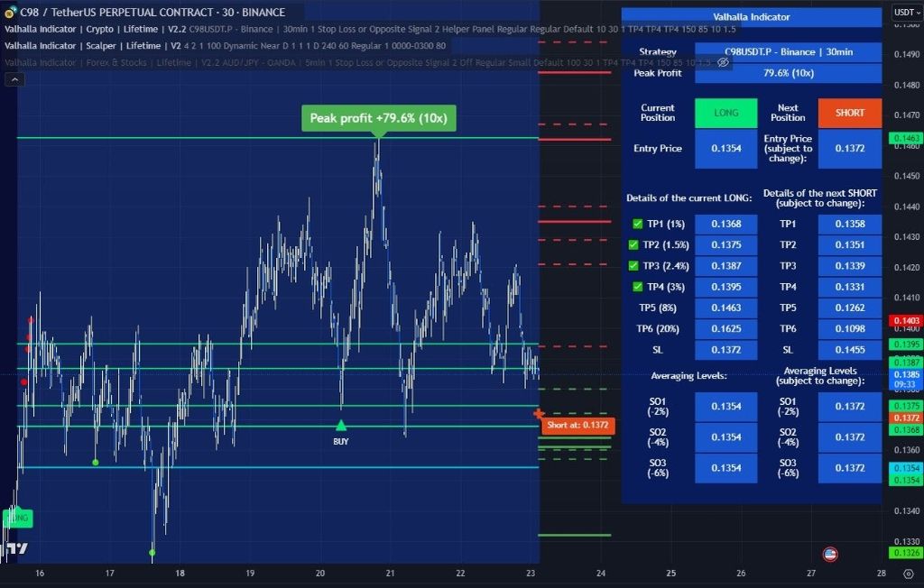Click the 'C98USDT.P - Binance | 30min' strategy cell
The image size is (924, 588).
click(789, 51)
